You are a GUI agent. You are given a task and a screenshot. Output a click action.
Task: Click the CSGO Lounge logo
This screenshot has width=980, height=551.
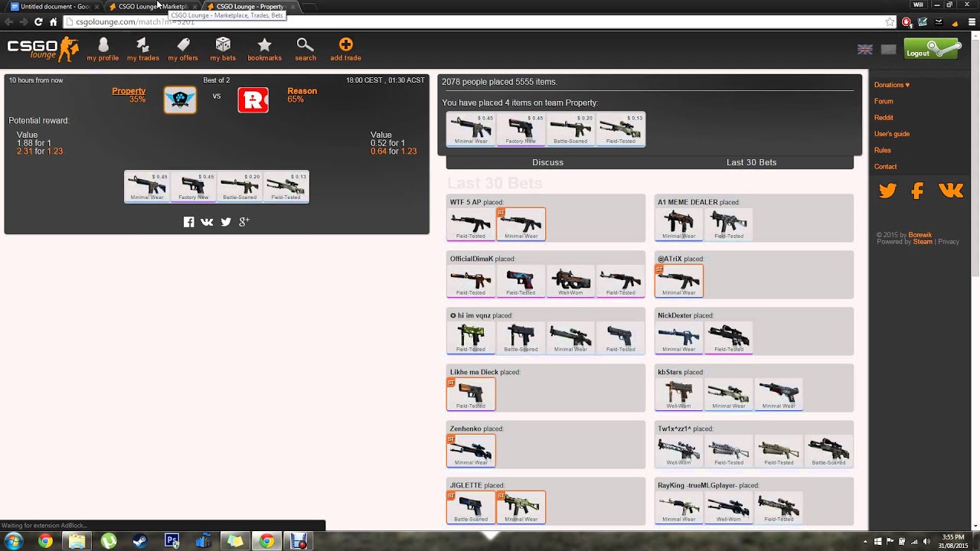point(43,49)
